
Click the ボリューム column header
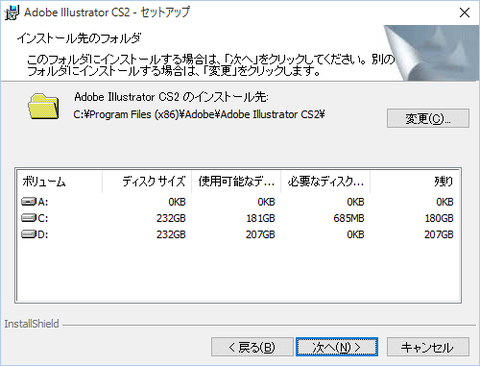pyautogui.click(x=59, y=182)
